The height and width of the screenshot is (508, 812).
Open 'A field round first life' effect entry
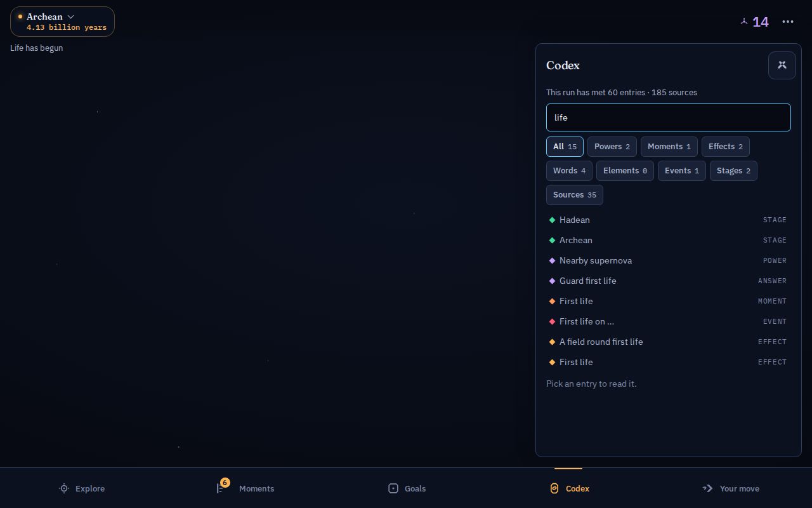click(669, 342)
